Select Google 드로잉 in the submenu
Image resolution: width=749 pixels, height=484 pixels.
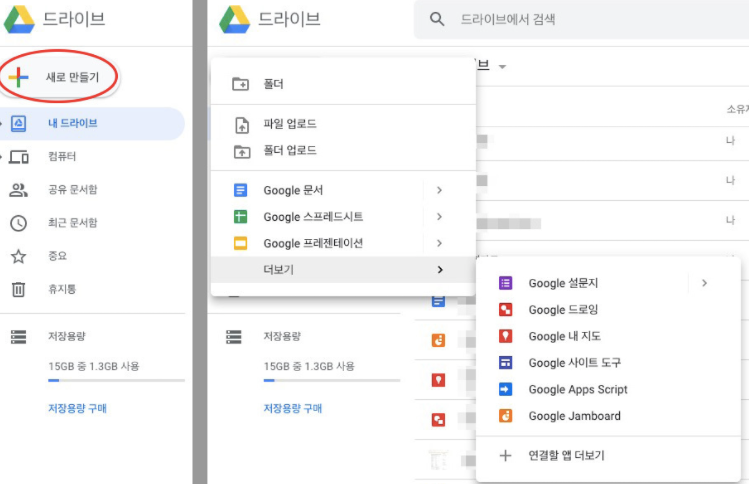click(x=609, y=310)
